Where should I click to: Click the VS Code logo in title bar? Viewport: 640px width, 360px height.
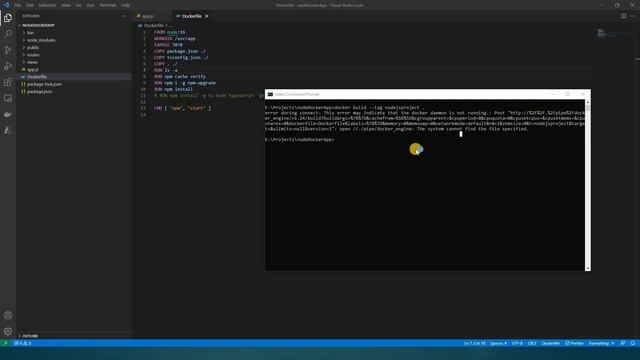point(6,5)
